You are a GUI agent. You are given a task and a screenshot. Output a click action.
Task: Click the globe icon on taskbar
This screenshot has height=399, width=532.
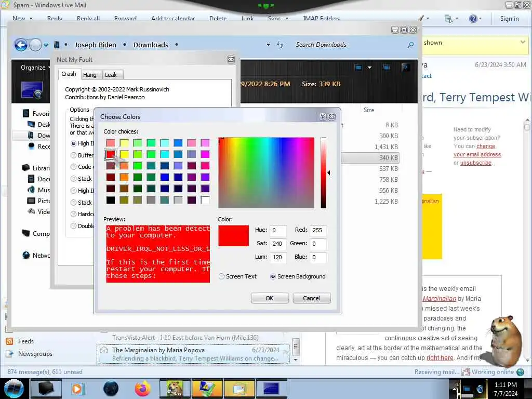111,389
